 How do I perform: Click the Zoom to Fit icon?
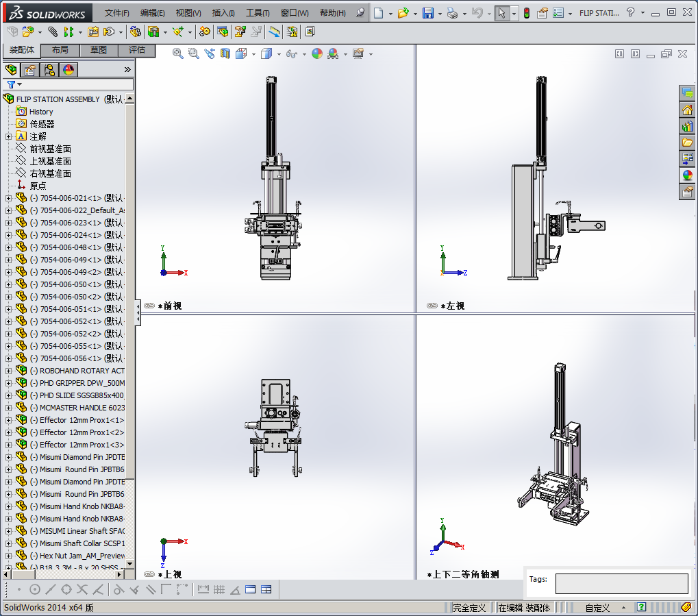point(178,53)
